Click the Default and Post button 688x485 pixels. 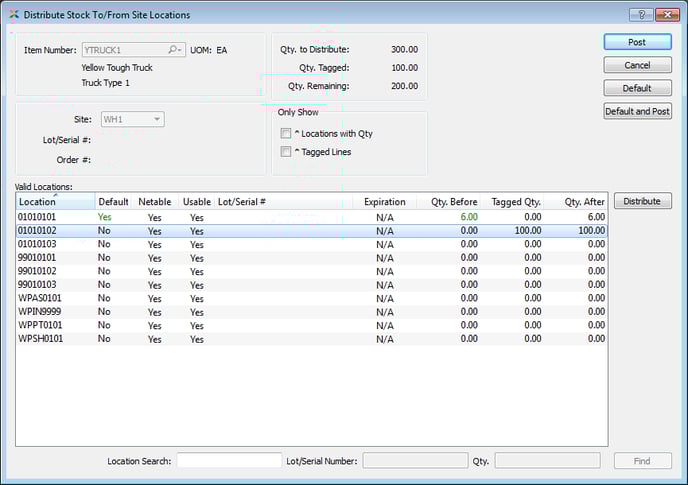click(x=637, y=111)
